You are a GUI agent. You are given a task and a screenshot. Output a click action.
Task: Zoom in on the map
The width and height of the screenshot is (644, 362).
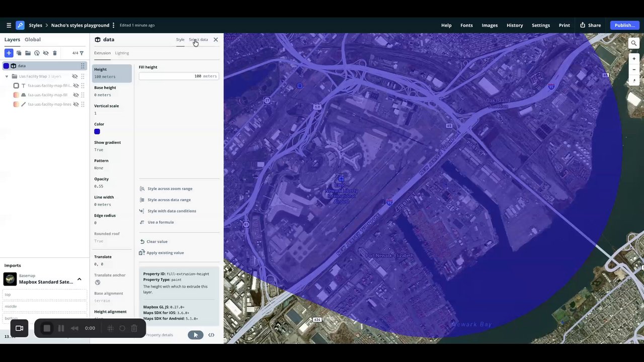coord(634,59)
